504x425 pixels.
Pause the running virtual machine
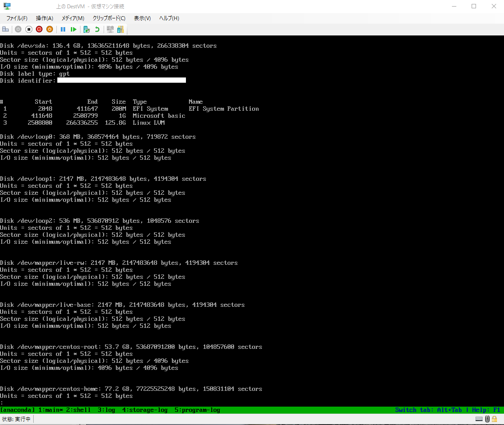(63, 29)
